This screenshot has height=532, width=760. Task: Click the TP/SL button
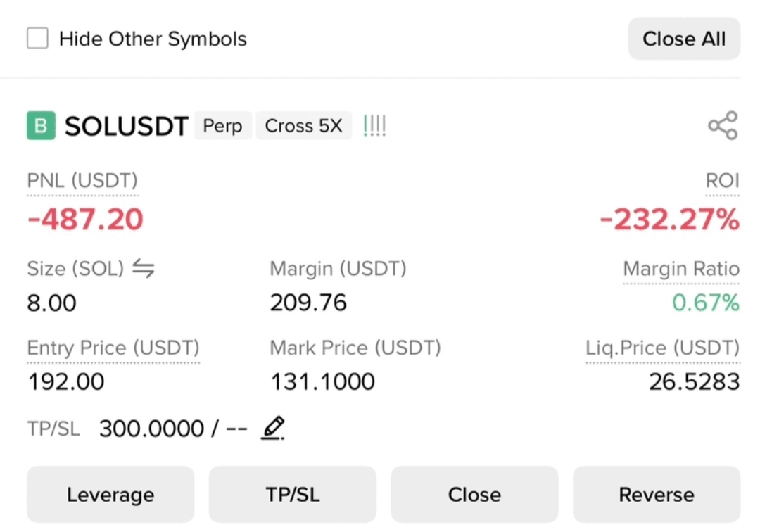[x=293, y=495]
